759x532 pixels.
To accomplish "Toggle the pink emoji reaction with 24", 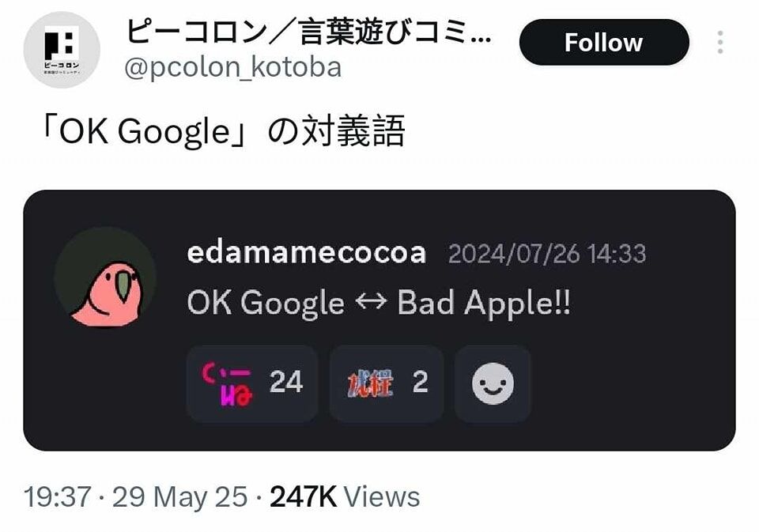I will coord(252,383).
